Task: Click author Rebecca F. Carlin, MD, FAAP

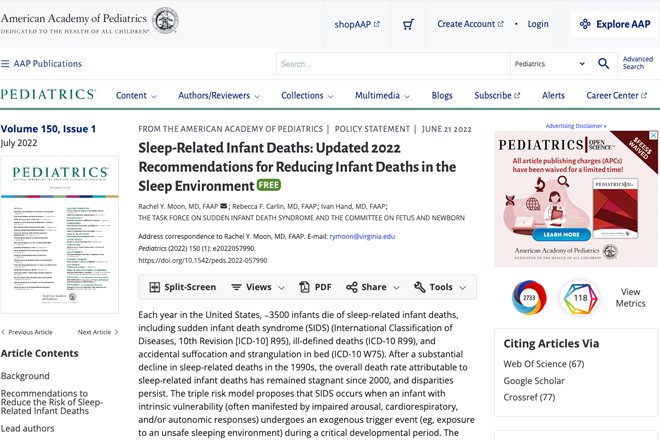Action: 274,206
